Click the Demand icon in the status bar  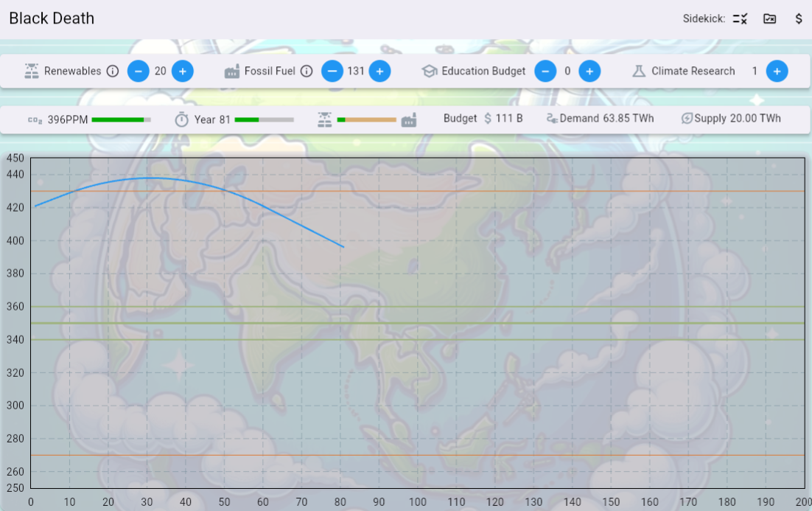point(552,119)
